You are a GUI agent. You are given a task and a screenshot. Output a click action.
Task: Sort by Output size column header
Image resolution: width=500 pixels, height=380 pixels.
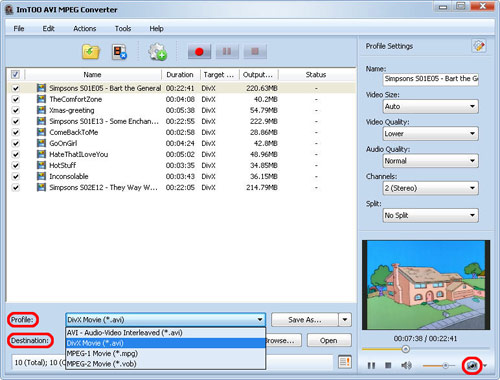click(258, 75)
